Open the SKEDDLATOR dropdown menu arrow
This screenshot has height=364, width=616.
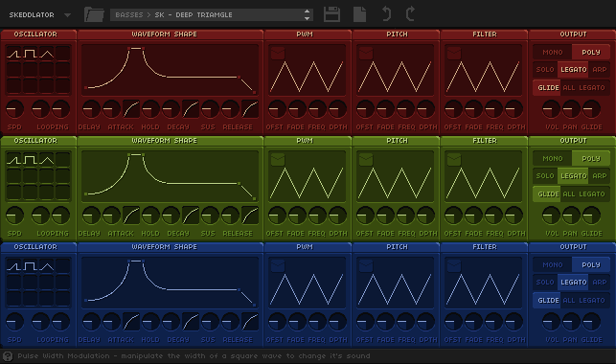click(x=68, y=15)
